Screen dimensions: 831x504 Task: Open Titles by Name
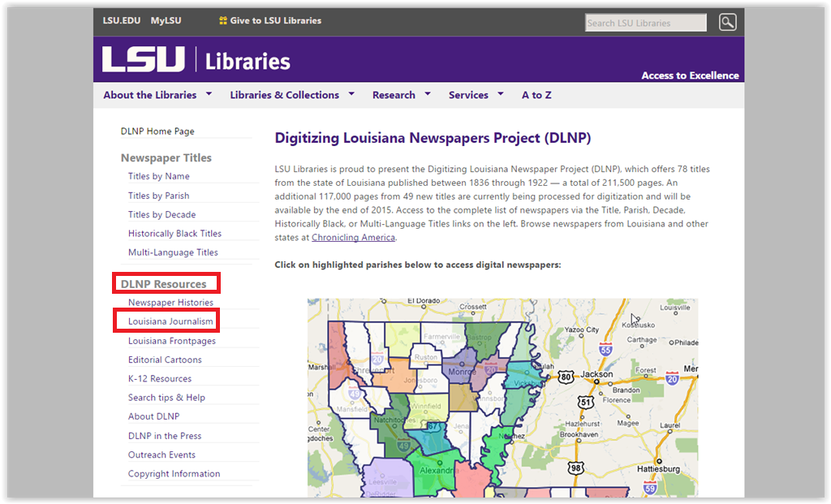(158, 176)
